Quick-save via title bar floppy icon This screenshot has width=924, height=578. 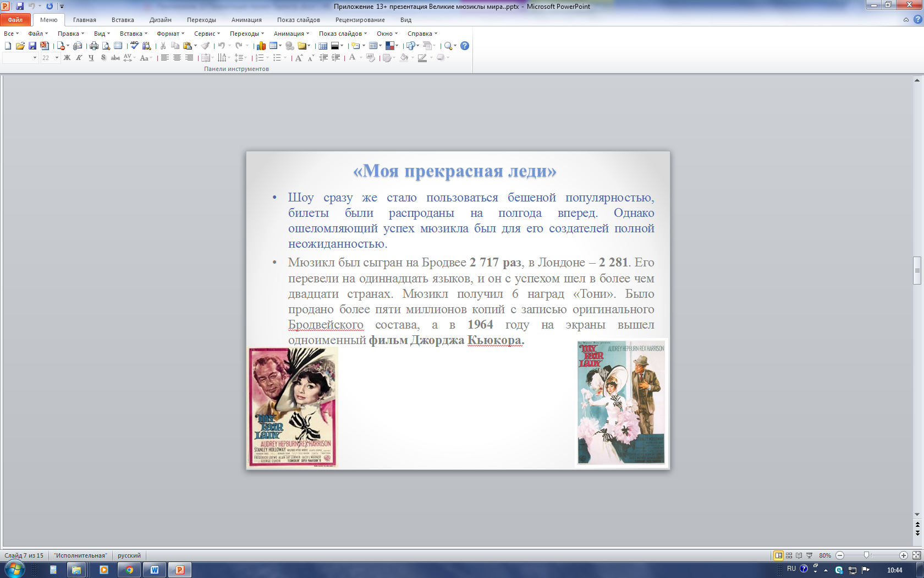tap(20, 6)
